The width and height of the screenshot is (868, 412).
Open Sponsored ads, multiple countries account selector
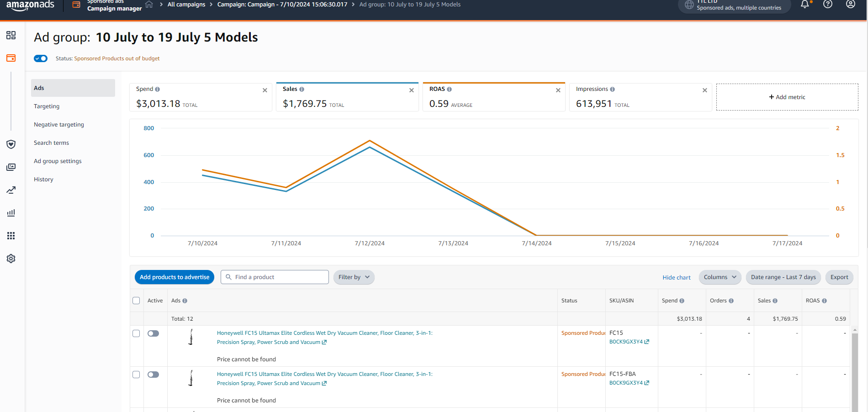click(734, 5)
